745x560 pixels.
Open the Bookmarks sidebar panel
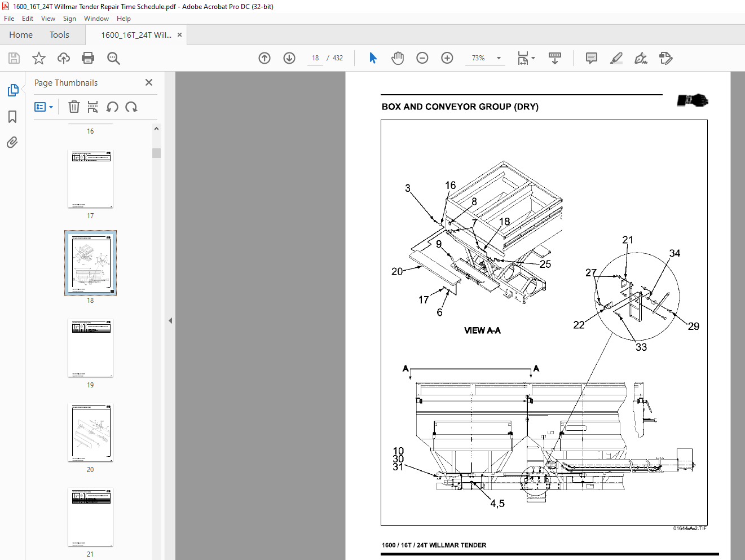tap(12, 117)
